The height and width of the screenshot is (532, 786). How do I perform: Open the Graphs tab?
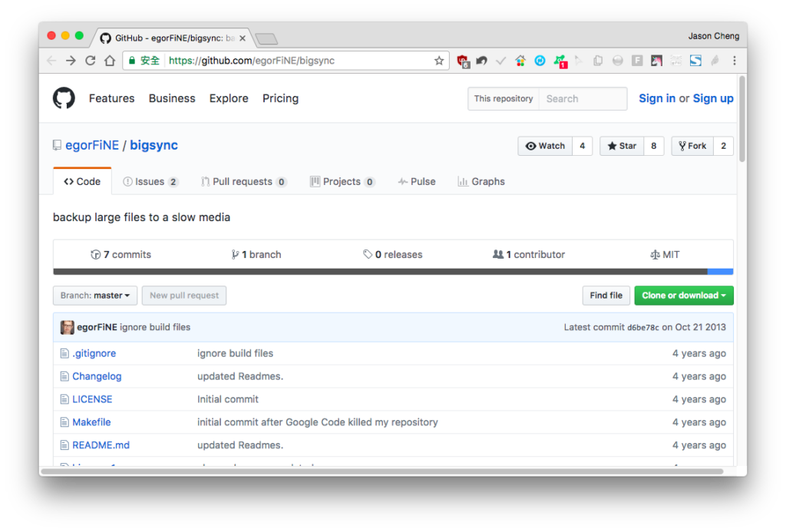[x=481, y=181]
